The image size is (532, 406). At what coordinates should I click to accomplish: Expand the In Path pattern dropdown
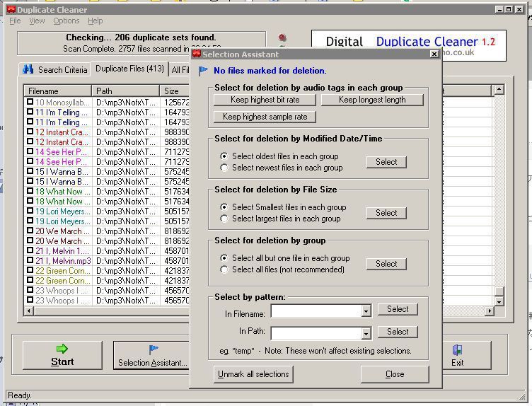point(366,334)
